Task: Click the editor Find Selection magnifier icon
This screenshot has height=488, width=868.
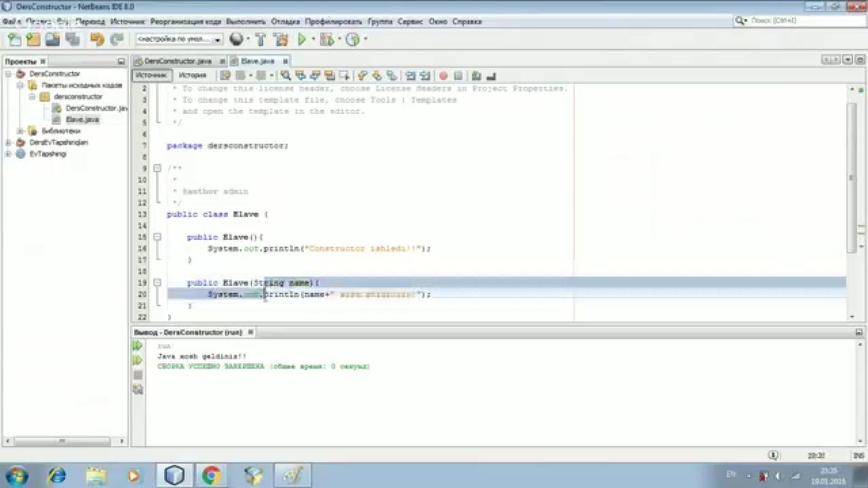Action: (x=285, y=75)
